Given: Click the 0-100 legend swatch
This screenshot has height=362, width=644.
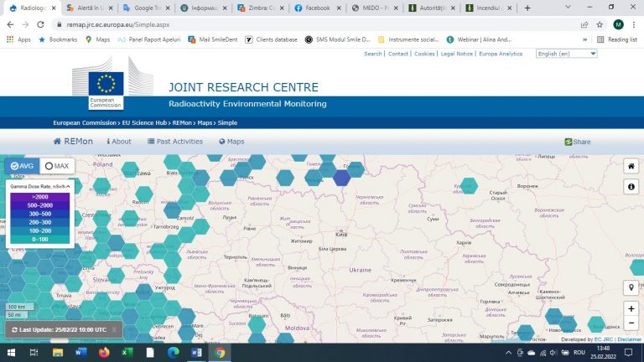Looking at the screenshot, I should (40, 240).
